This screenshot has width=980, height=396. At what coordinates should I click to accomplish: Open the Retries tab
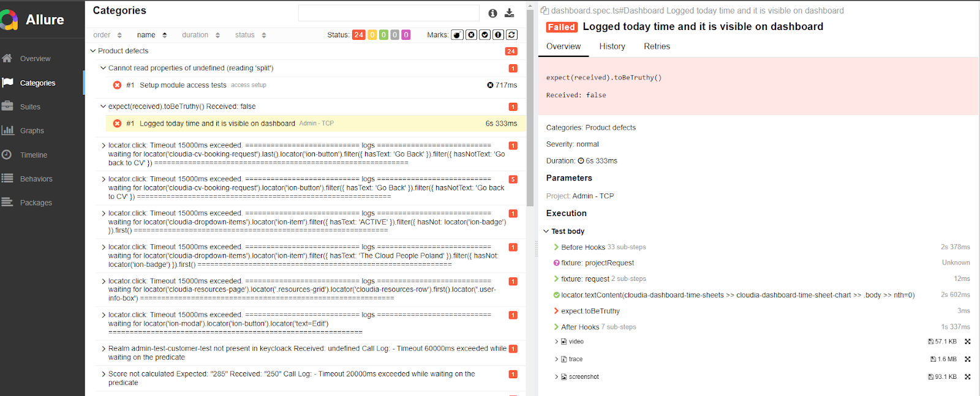click(657, 47)
